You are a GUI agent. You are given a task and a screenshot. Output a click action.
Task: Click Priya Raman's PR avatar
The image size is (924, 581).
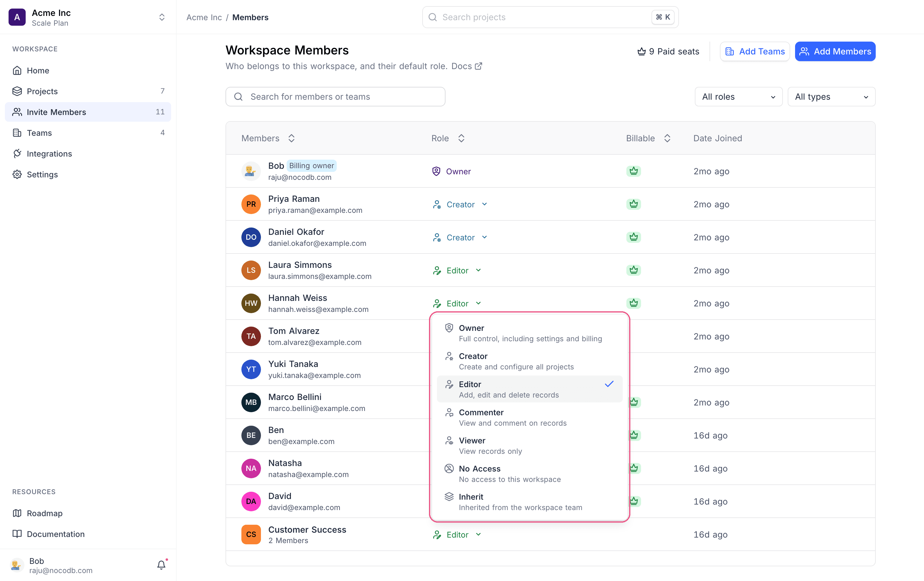[251, 204]
